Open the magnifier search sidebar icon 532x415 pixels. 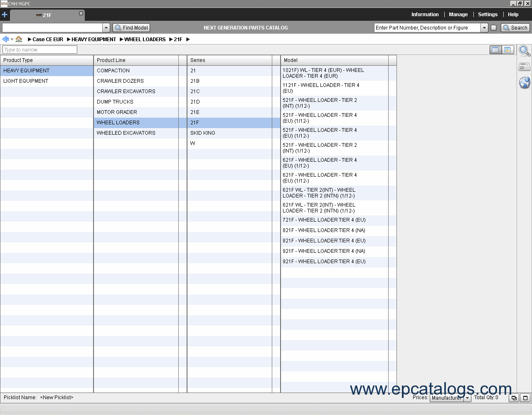525,51
